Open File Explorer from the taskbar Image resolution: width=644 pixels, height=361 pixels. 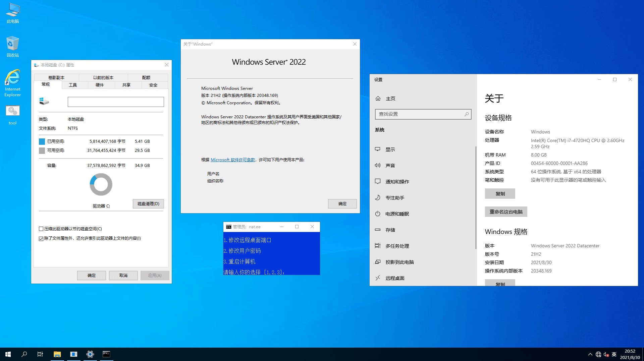[57, 354]
